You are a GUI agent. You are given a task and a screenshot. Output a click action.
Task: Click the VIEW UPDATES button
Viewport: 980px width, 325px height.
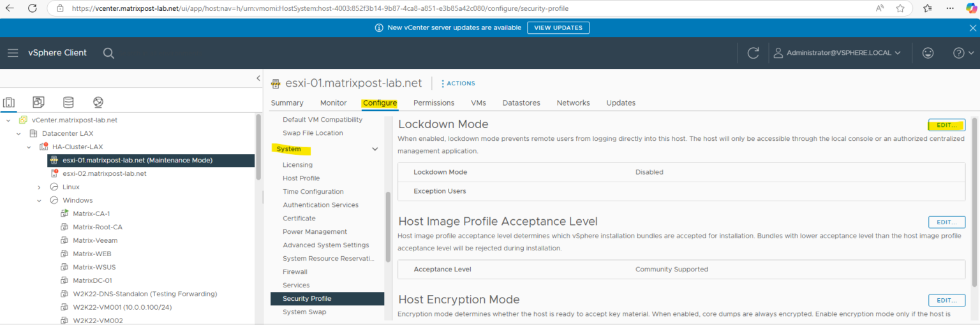tap(558, 28)
